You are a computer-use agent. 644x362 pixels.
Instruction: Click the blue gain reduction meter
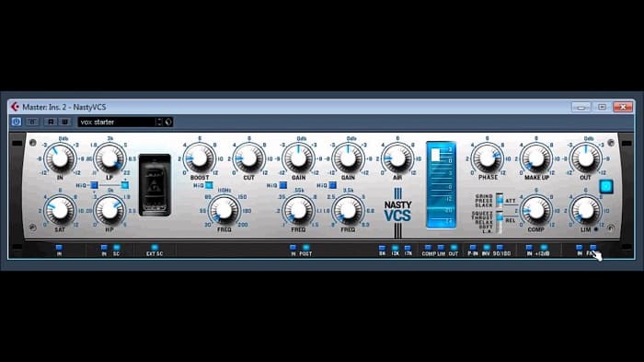click(441, 185)
